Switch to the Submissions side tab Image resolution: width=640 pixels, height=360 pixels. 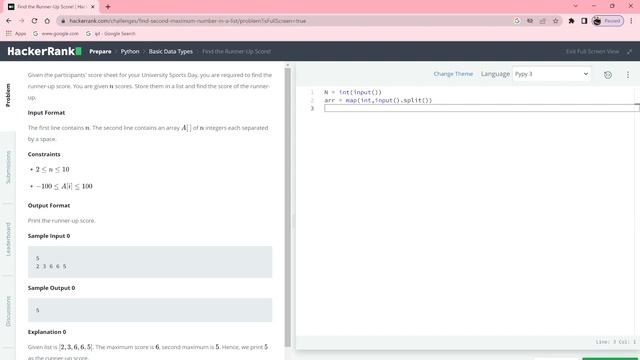[x=8, y=167]
